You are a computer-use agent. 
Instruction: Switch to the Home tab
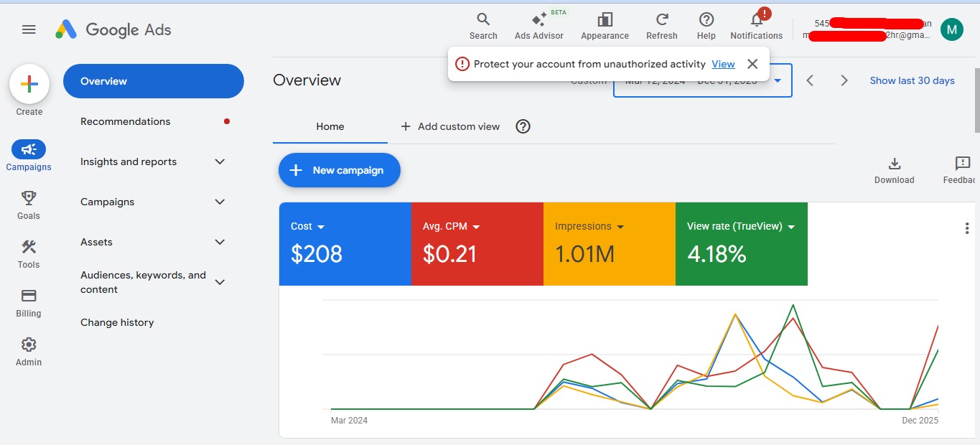[330, 126]
